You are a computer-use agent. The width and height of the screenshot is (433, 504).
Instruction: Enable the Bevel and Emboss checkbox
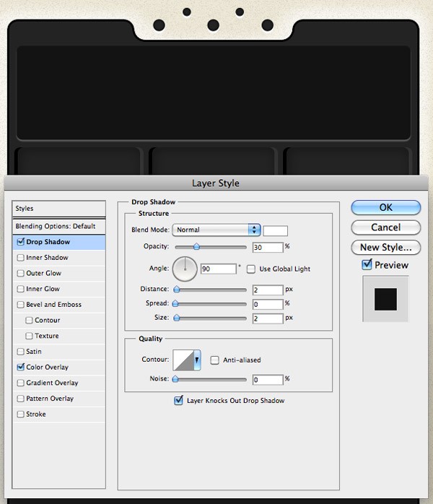[20, 305]
